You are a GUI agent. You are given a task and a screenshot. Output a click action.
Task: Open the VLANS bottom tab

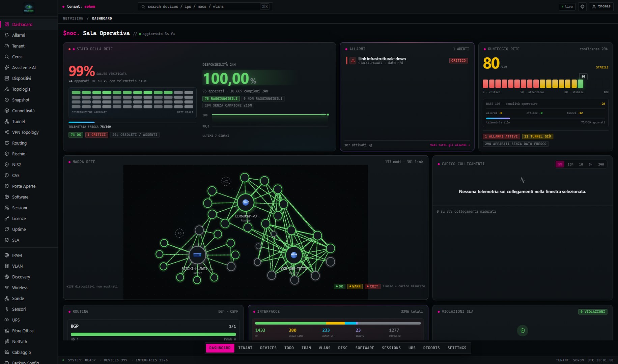[325, 348]
